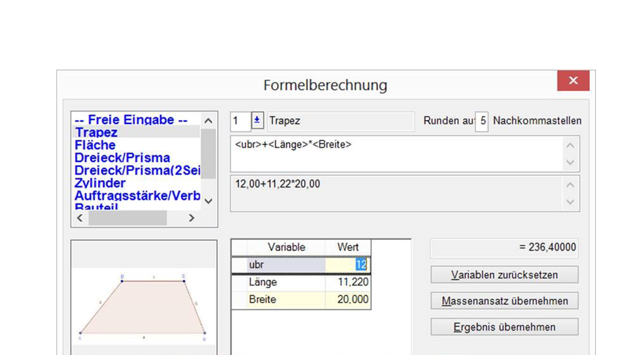Pick 'Zylinder' in the formula list
The width and height of the screenshot is (644, 355).
click(100, 183)
